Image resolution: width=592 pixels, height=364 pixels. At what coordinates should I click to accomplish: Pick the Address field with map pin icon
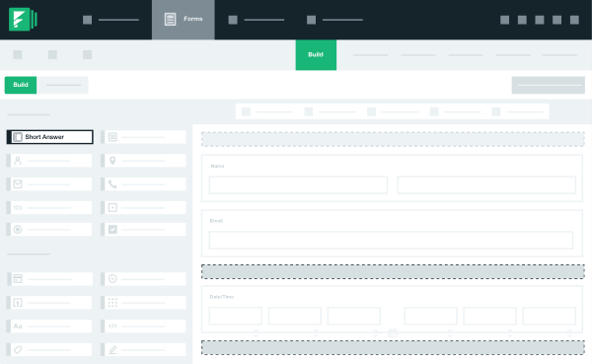click(x=143, y=161)
